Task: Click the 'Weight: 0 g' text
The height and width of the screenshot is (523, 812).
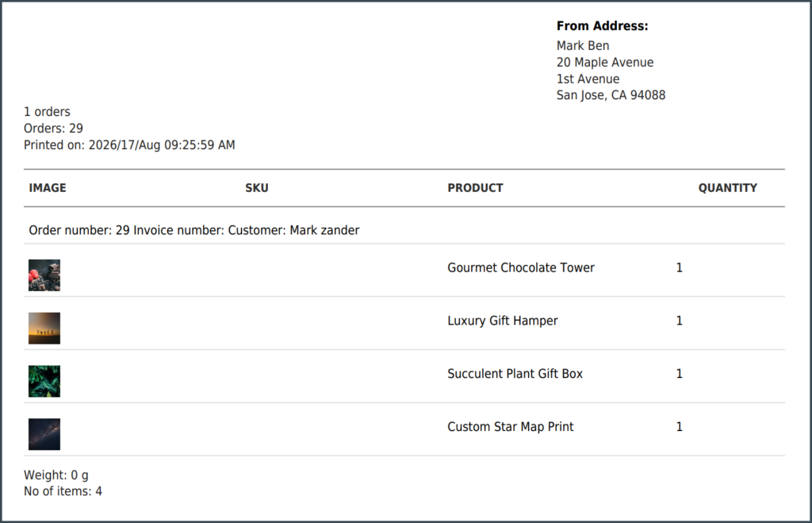Action: pos(56,475)
